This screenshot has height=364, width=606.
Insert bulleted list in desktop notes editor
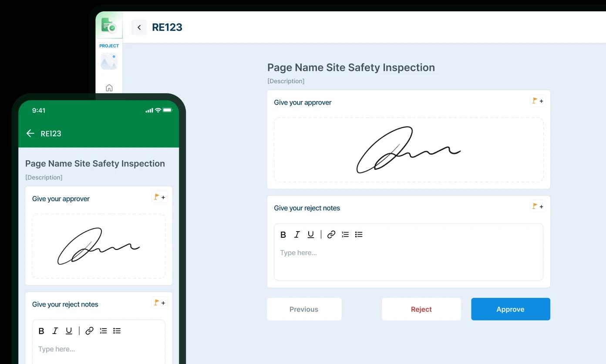pos(359,235)
